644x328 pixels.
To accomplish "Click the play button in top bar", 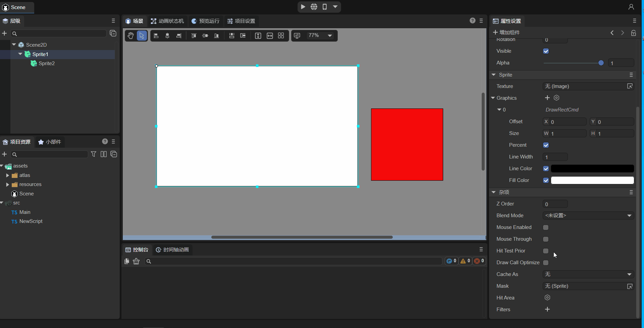I will click(x=303, y=7).
